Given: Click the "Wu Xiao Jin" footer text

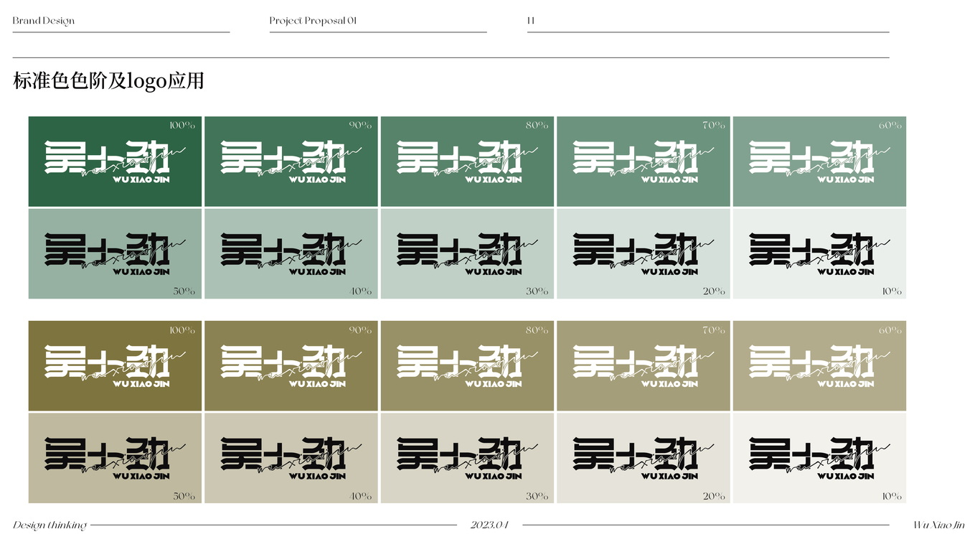Looking at the screenshot, I should tap(939, 525).
